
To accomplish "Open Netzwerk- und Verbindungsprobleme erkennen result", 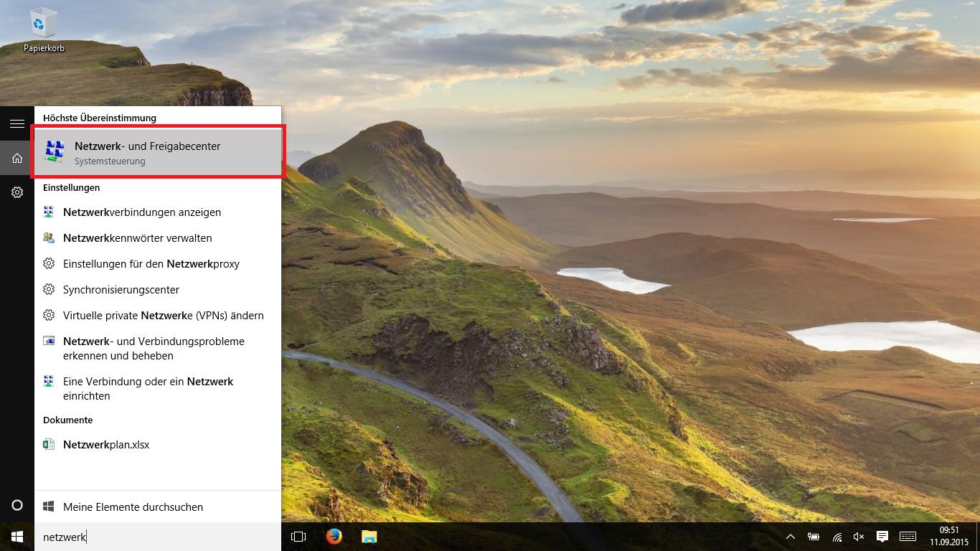I will point(158,349).
